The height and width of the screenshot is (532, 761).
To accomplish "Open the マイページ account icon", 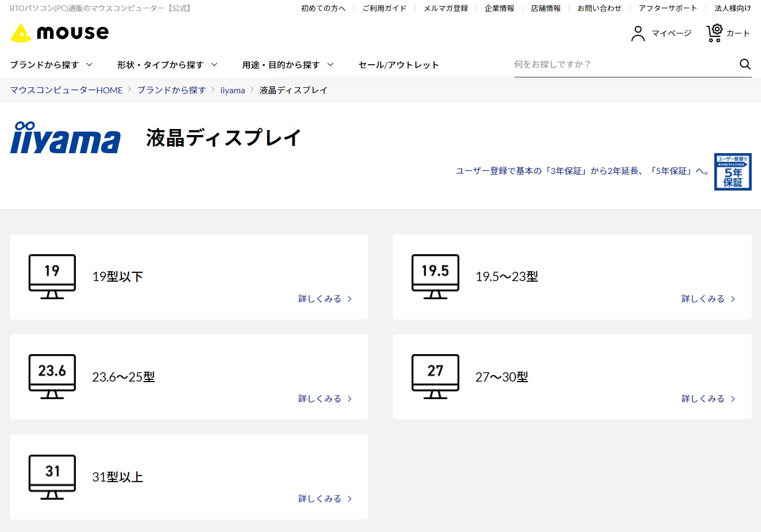I will coord(638,33).
